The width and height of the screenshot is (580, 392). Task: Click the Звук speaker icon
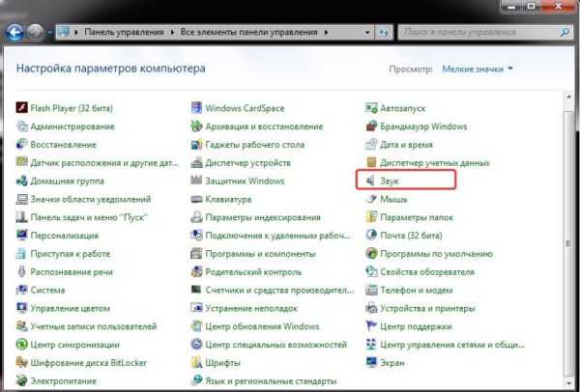pos(371,182)
